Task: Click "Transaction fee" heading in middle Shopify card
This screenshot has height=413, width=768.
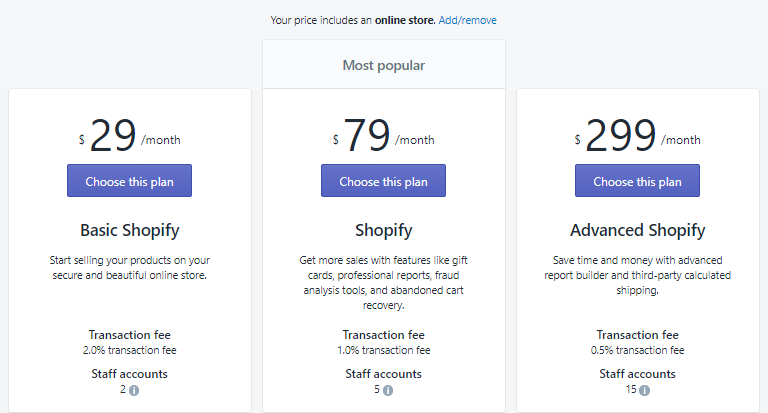Action: [x=384, y=335]
